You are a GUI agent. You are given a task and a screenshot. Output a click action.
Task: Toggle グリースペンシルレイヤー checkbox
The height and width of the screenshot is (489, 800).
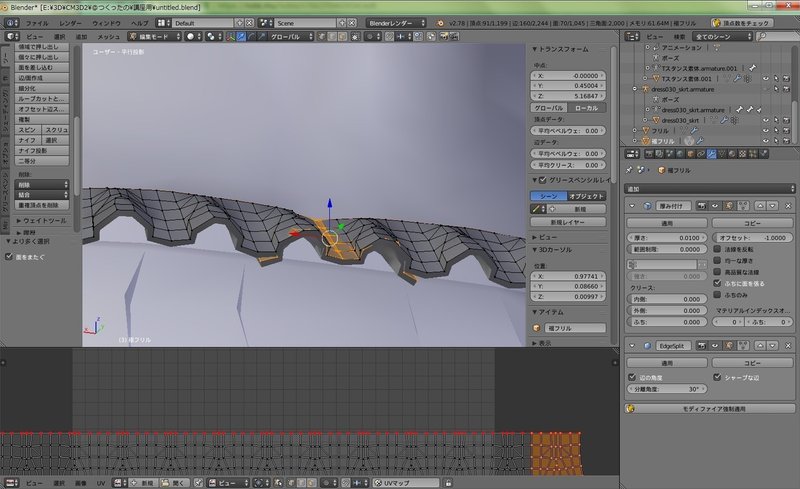(x=543, y=180)
